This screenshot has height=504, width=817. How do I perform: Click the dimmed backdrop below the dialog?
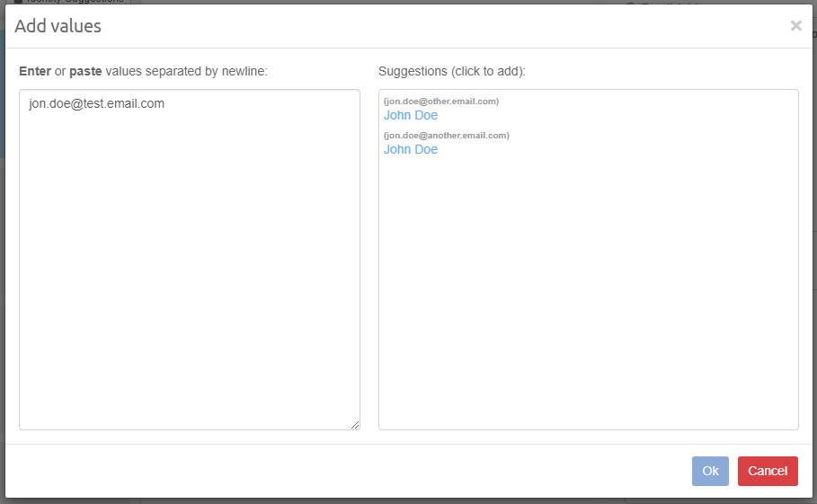pyautogui.click(x=404, y=500)
